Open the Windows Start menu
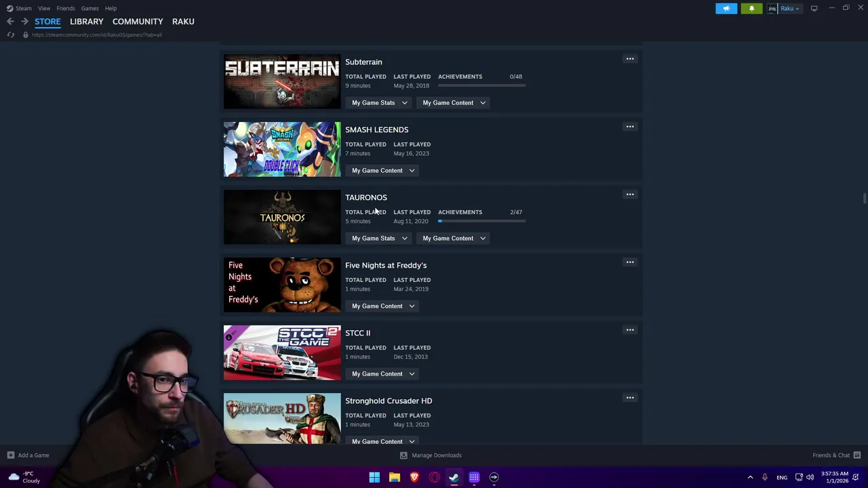Viewport: 868px width, 488px height. tap(374, 477)
